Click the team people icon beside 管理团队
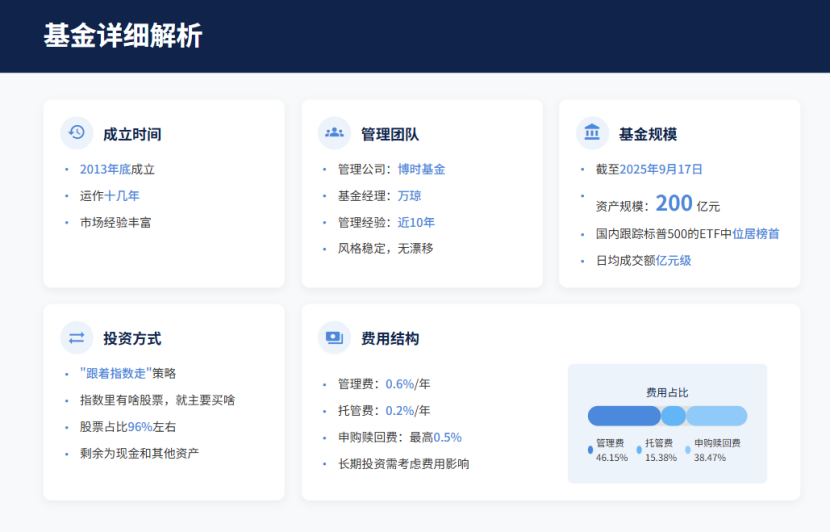 334,133
